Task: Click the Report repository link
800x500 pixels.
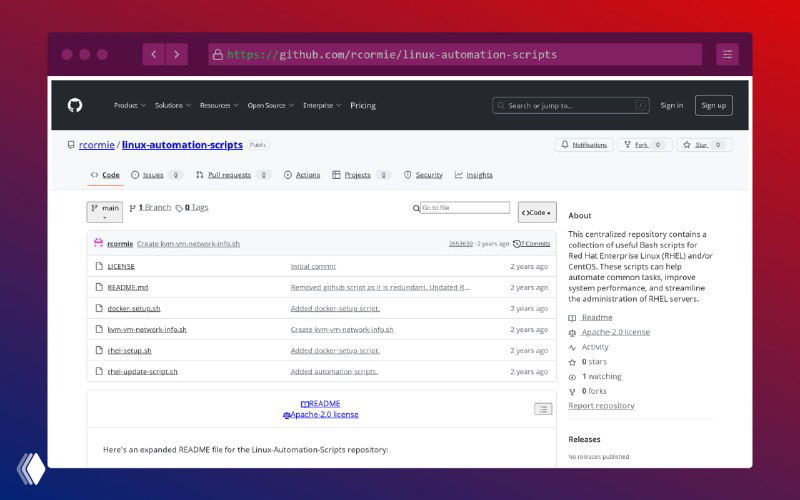Action: click(602, 406)
